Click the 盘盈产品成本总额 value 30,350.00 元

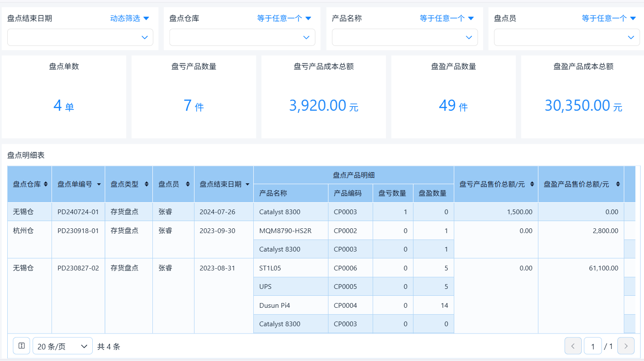pyautogui.click(x=583, y=106)
